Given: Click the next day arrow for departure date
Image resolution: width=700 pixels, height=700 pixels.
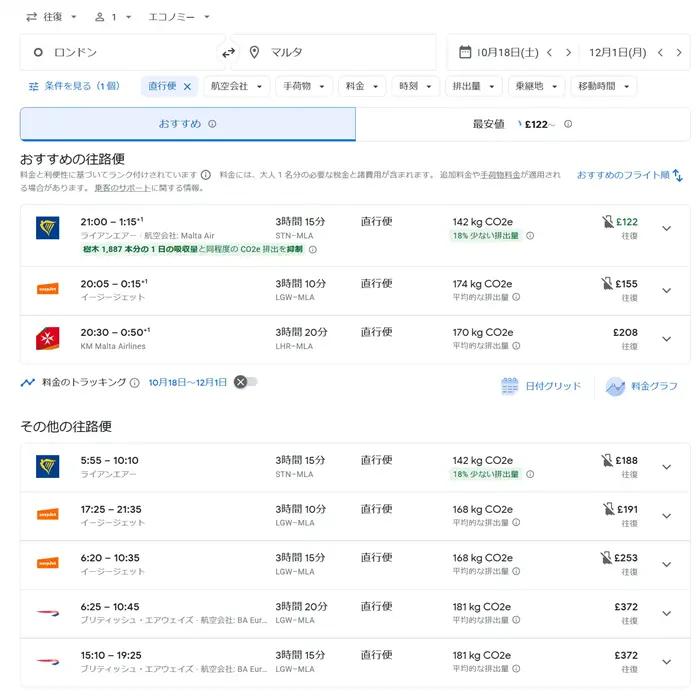Looking at the screenshot, I should [568, 53].
